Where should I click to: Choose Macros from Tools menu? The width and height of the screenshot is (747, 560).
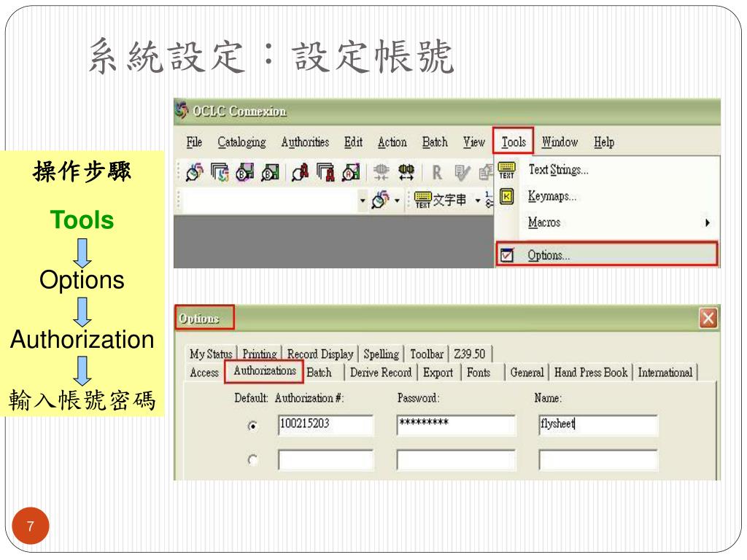click(x=608, y=222)
